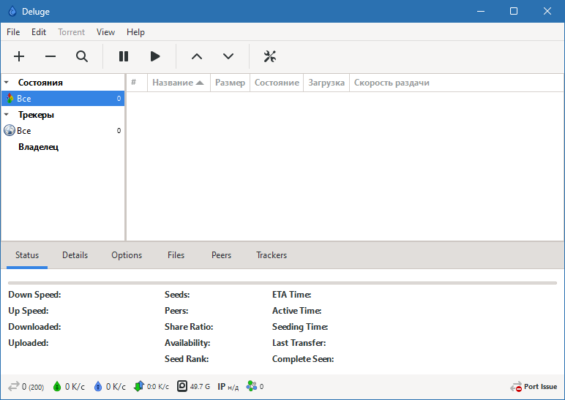Move torrent up in queue
The height and width of the screenshot is (400, 565).
197,57
